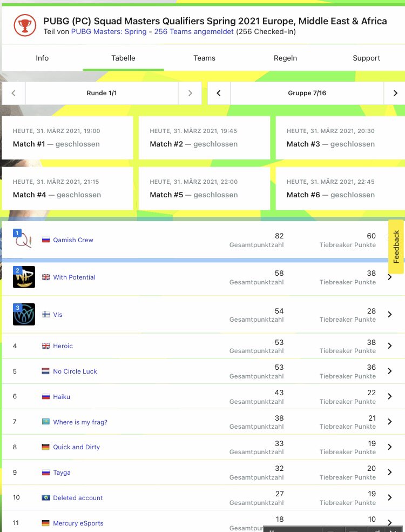The image size is (405, 532).
Task: Switch to the Tabelle tab
Action: [x=123, y=58]
